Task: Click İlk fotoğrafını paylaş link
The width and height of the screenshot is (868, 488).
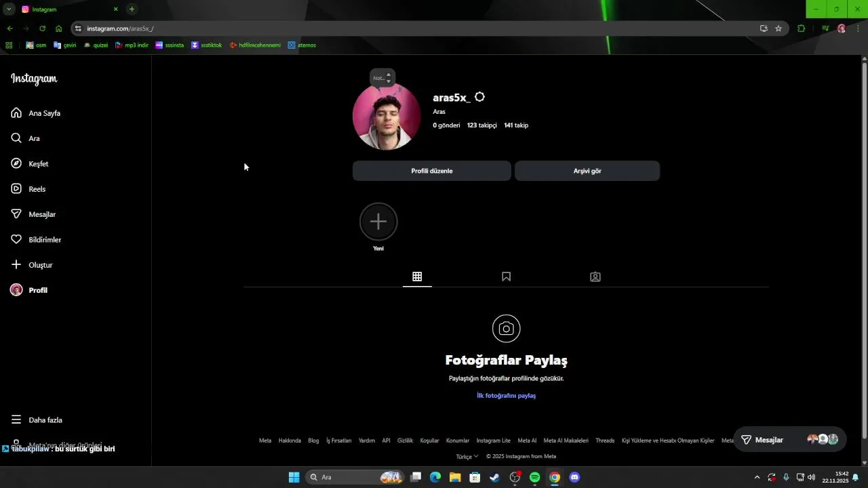Action: [506, 395]
